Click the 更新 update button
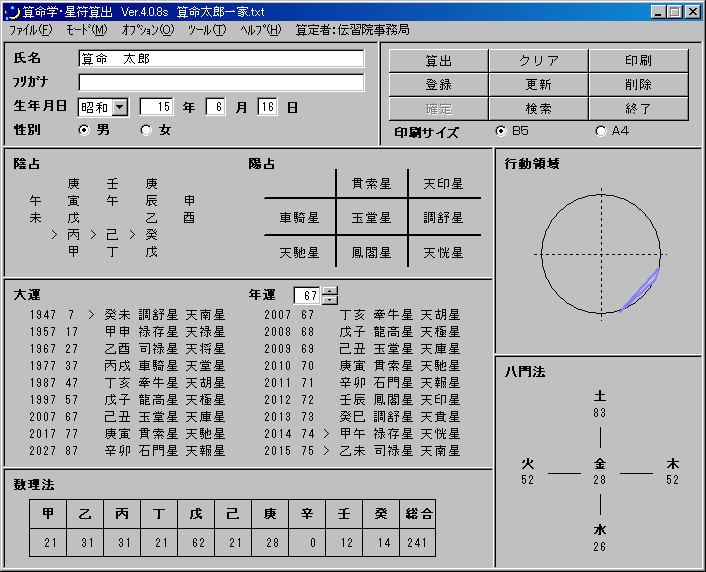Viewport: 706px width, 572px height. tap(539, 85)
